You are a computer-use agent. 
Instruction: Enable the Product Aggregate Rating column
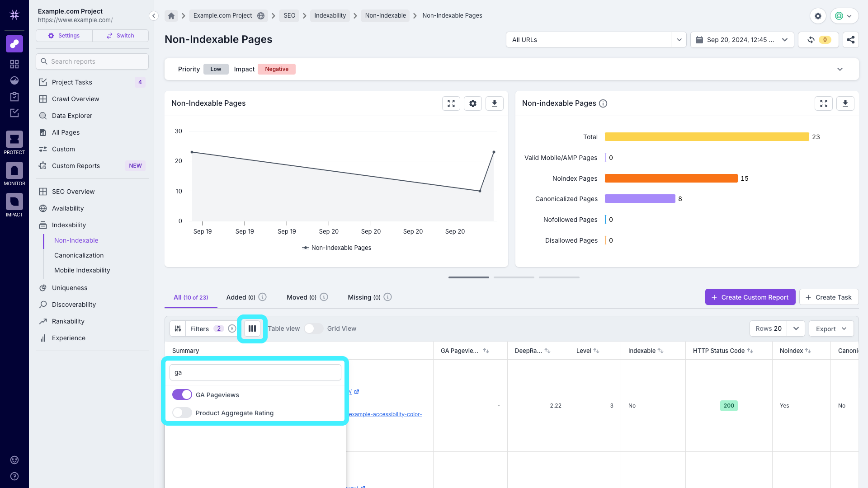click(x=182, y=413)
